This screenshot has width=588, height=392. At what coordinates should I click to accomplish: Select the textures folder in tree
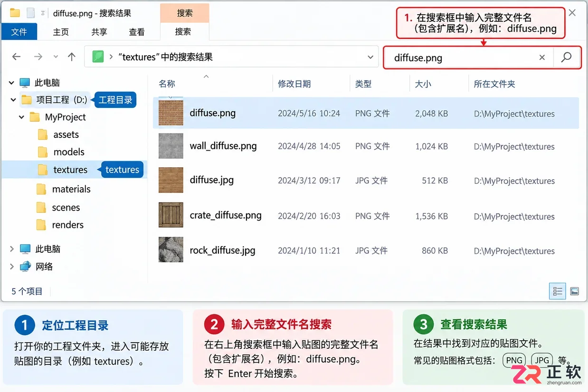click(x=70, y=170)
